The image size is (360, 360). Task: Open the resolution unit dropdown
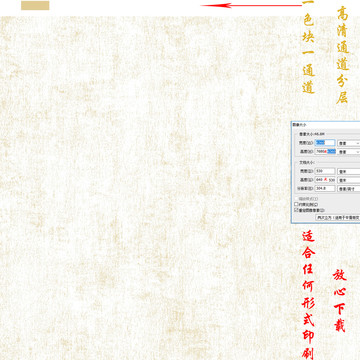349,189
